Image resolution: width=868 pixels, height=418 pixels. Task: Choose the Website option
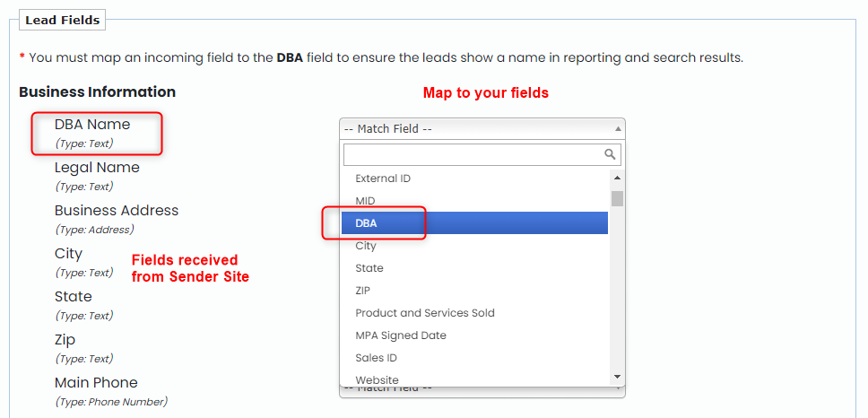click(x=474, y=379)
